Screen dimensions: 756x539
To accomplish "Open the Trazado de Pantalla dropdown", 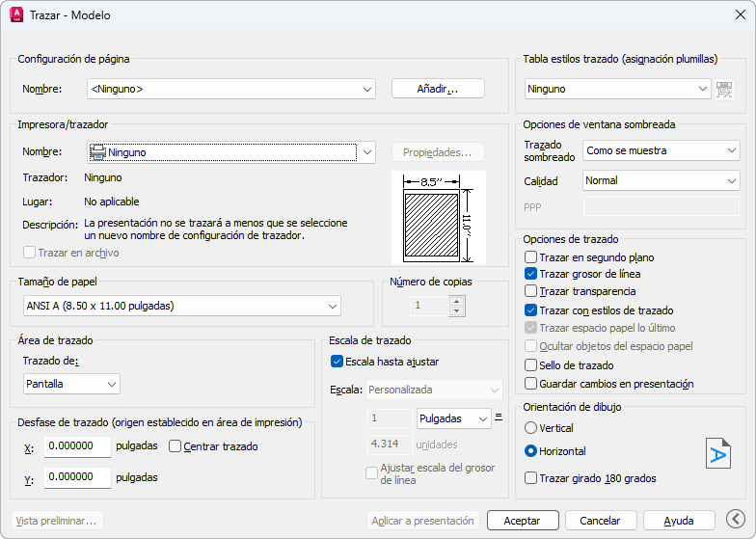I will pyautogui.click(x=71, y=384).
